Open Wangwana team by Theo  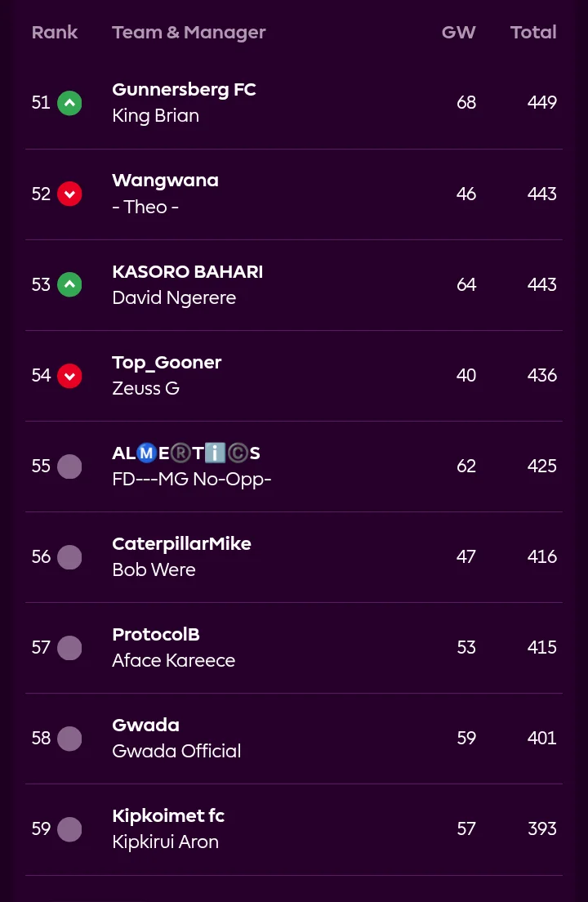[165, 181]
